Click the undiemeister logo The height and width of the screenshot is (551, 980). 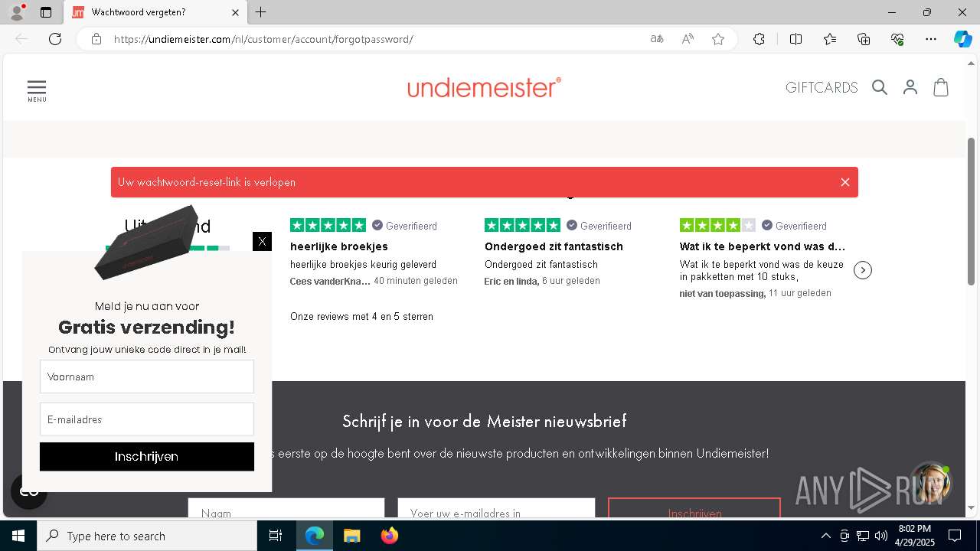[x=484, y=87]
